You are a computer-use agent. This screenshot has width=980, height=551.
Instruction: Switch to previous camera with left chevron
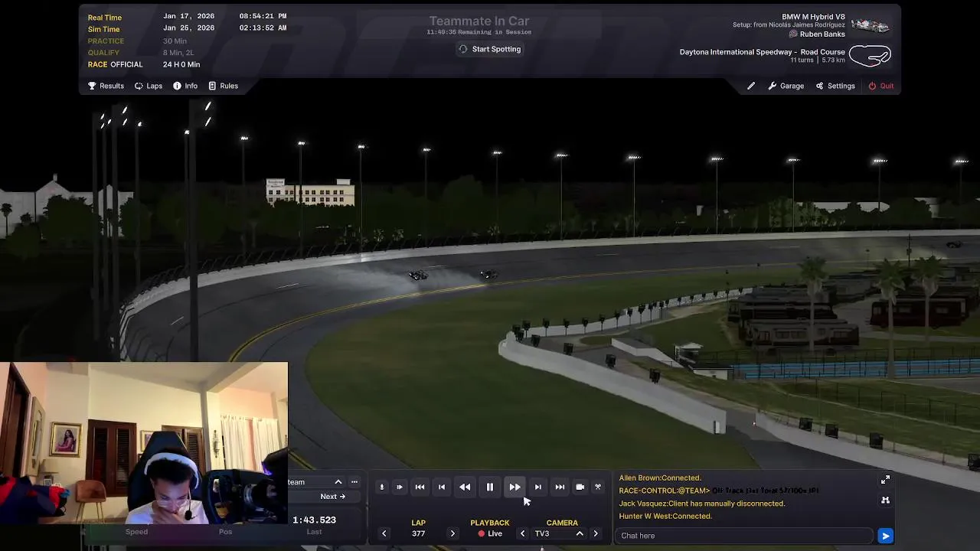point(522,533)
